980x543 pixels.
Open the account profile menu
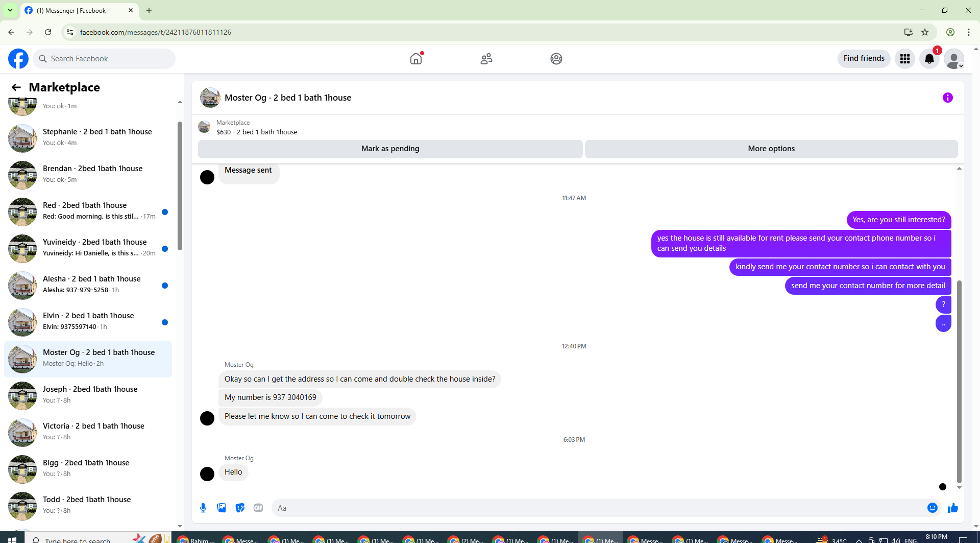click(954, 59)
